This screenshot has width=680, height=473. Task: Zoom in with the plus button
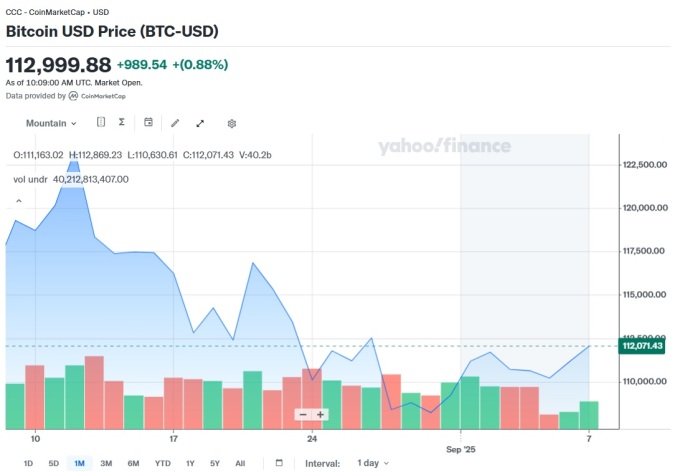(320, 415)
